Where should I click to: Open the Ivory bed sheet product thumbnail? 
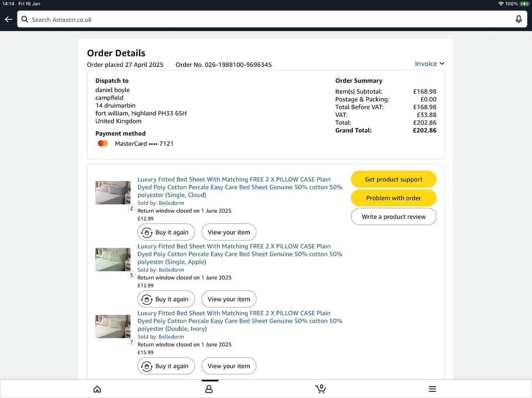(112, 326)
